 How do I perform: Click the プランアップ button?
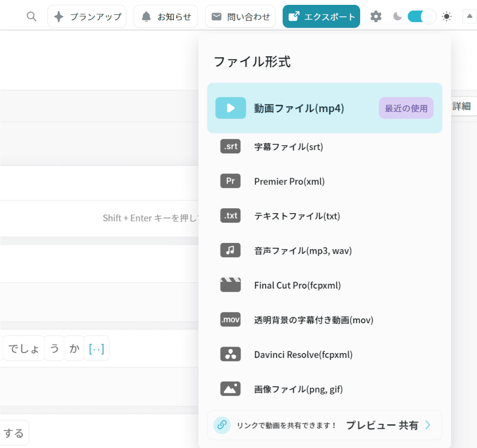click(x=87, y=17)
